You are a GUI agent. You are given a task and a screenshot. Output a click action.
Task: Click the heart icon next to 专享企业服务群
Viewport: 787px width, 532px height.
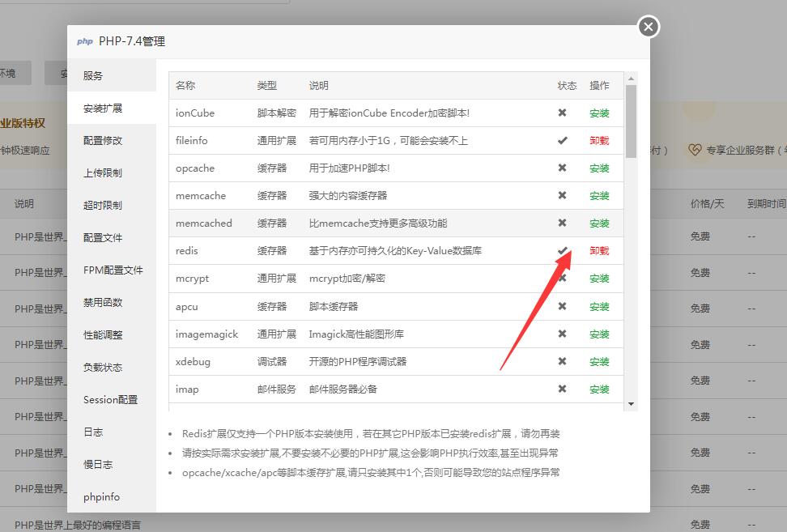coord(695,150)
